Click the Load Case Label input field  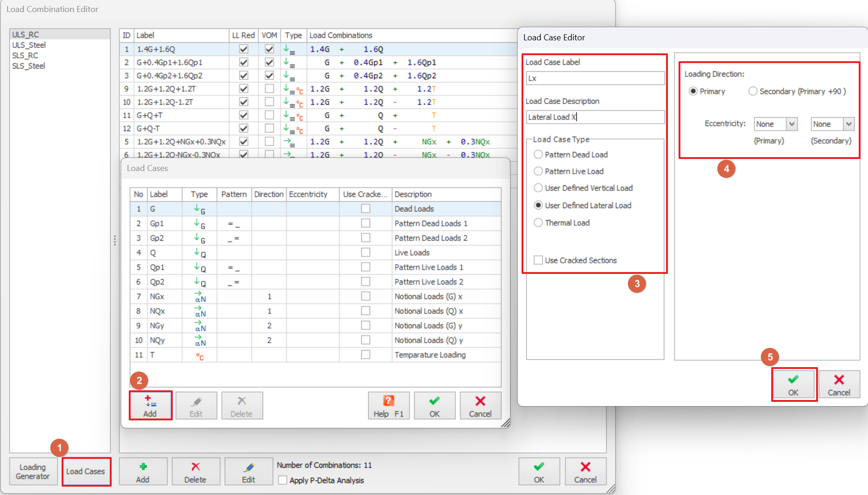click(x=595, y=78)
